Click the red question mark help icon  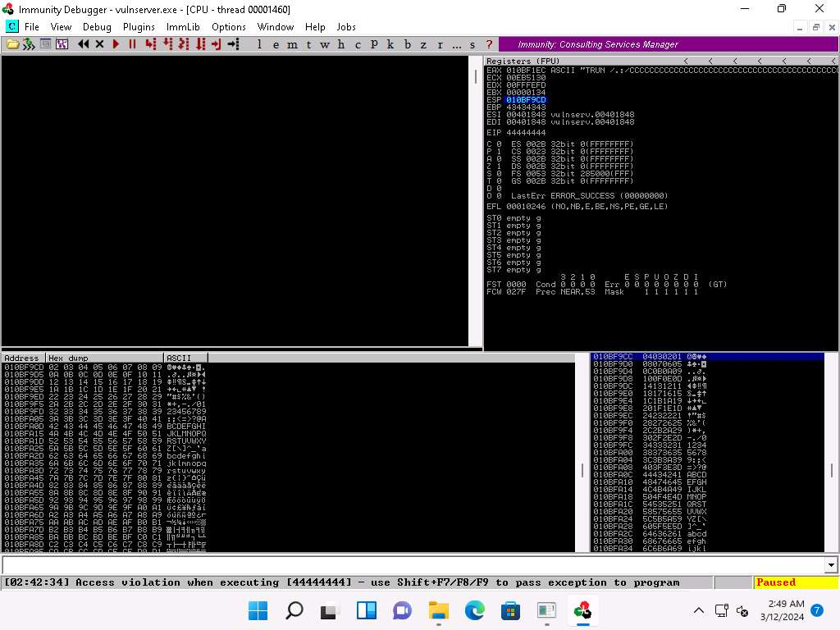tap(490, 44)
